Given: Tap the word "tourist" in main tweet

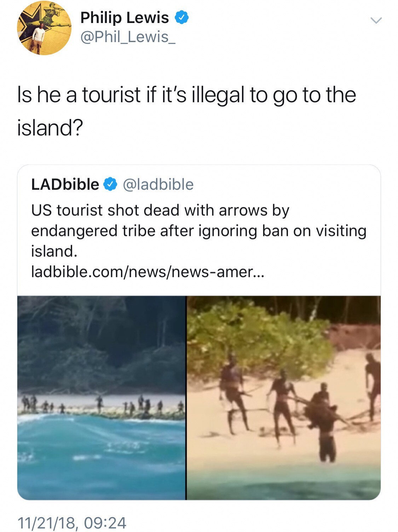Looking at the screenshot, I should tap(112, 95).
